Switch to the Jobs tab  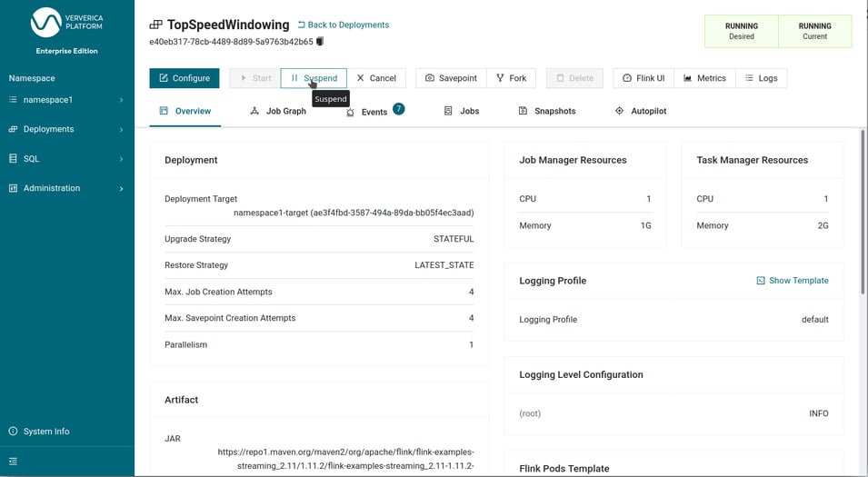click(x=462, y=111)
